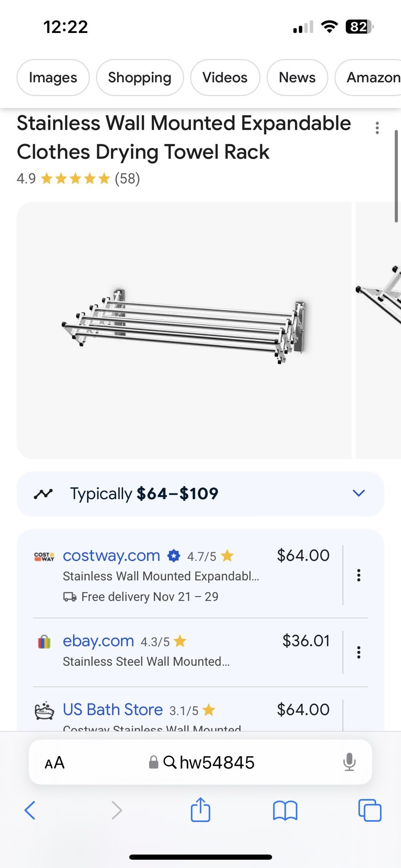Open three-dot menu beside product title

tap(377, 128)
